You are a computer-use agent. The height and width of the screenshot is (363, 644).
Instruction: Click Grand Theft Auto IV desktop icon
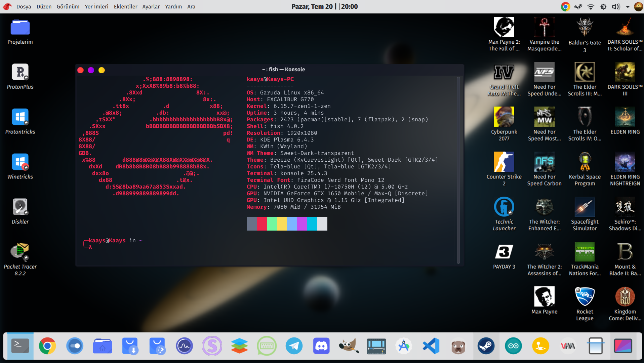(x=504, y=79)
